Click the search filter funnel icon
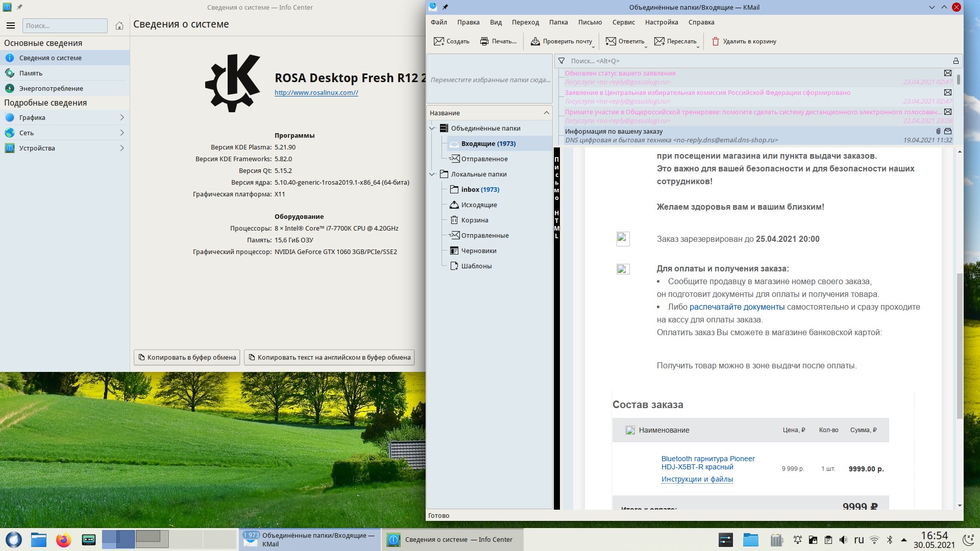Image resolution: width=980 pixels, height=551 pixels. [561, 61]
